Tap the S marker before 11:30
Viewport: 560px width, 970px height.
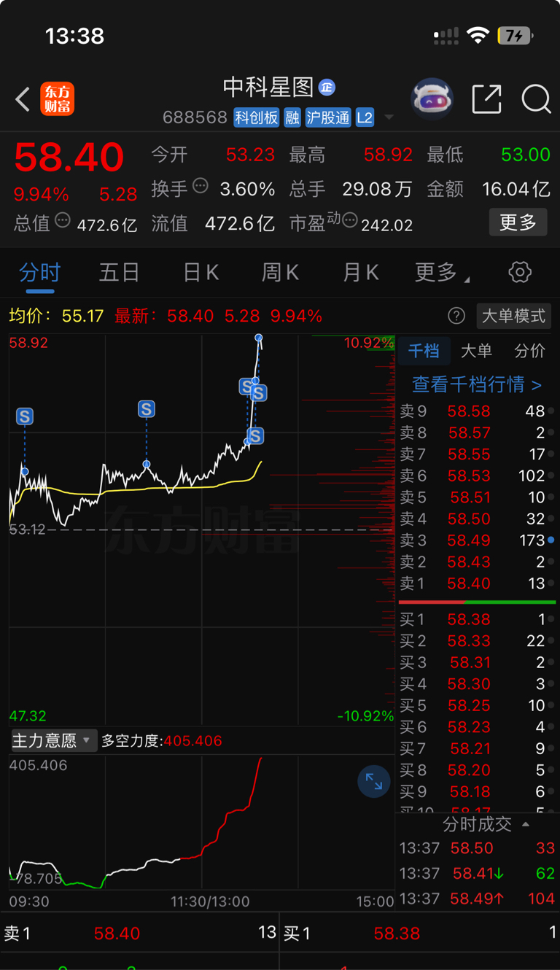click(x=147, y=409)
